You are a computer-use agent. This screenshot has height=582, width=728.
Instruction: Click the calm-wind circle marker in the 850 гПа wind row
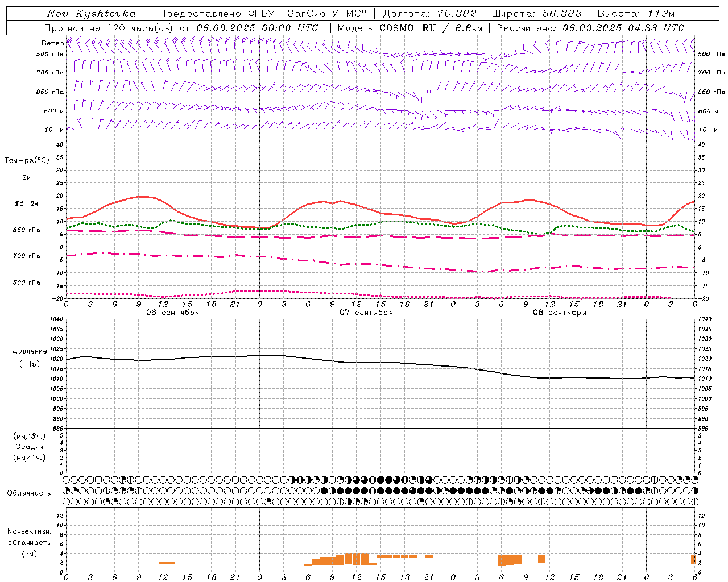(429, 91)
